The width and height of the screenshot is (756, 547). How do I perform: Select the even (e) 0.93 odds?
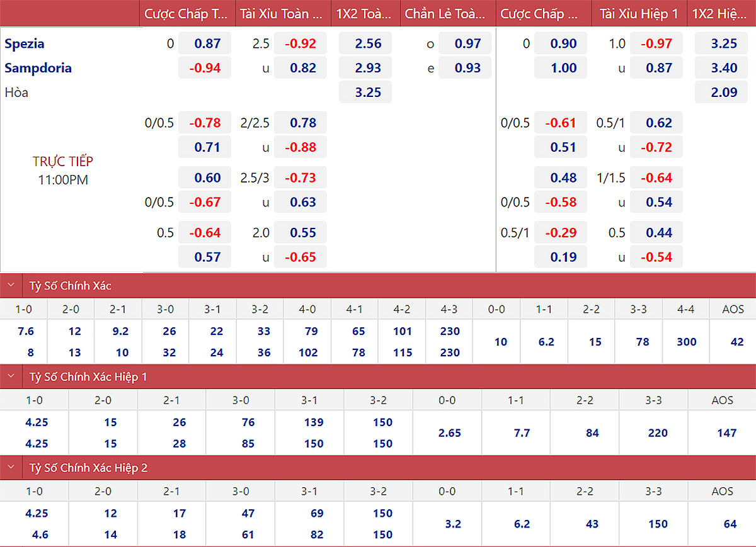(x=467, y=68)
